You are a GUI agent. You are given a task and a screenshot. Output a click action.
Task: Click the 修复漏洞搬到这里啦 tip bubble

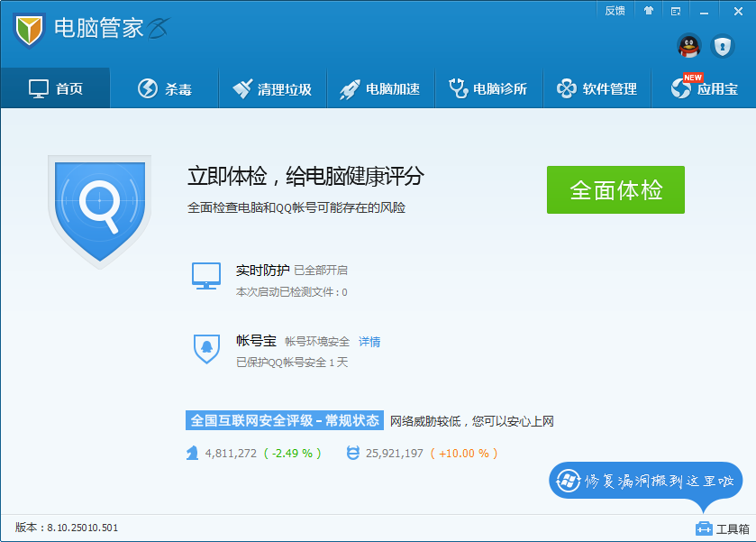pos(645,481)
